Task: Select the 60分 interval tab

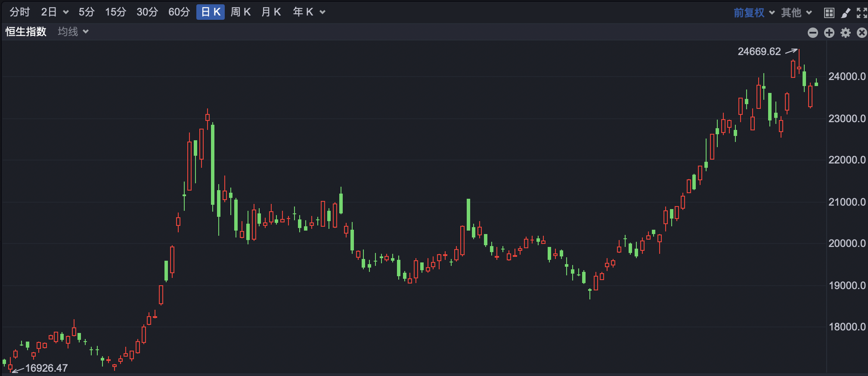Action: (179, 12)
